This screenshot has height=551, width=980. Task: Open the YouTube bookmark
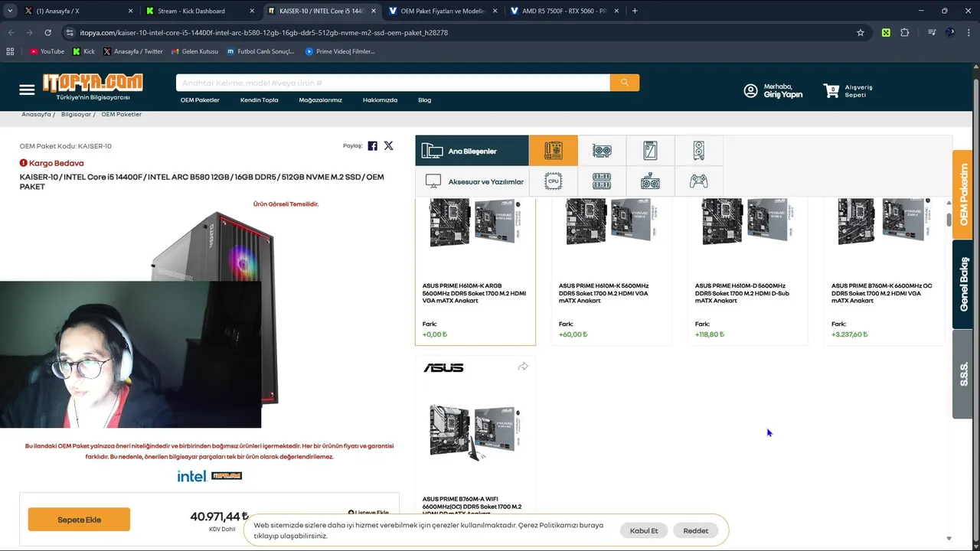click(47, 51)
